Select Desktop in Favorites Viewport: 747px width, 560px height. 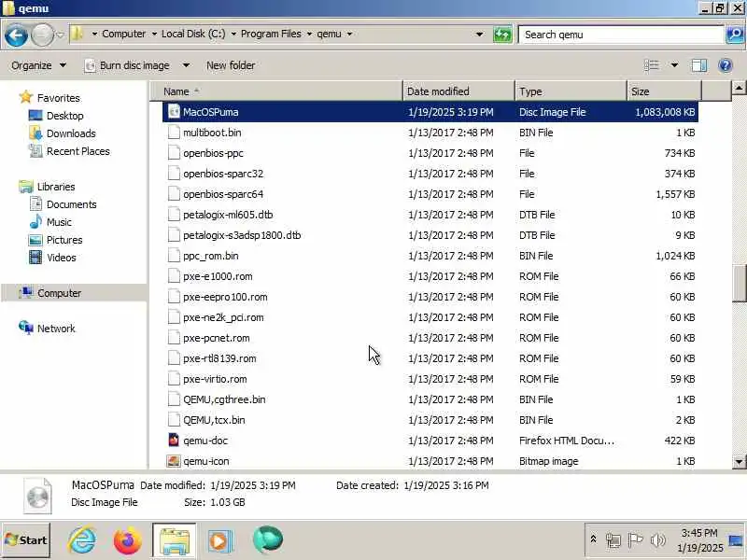[x=64, y=116]
